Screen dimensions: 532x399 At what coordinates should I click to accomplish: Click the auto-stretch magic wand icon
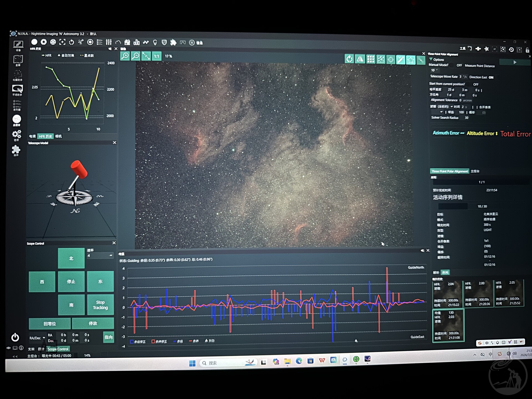[x=401, y=60]
